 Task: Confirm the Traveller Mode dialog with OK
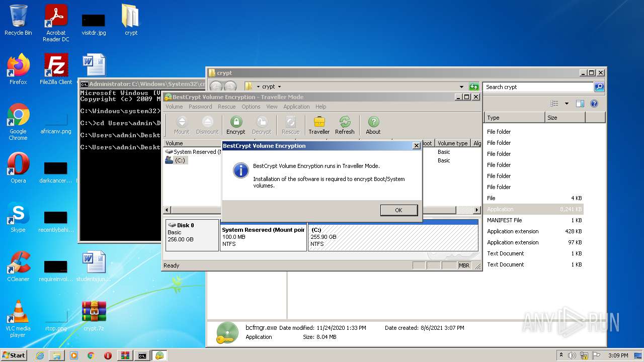click(398, 210)
